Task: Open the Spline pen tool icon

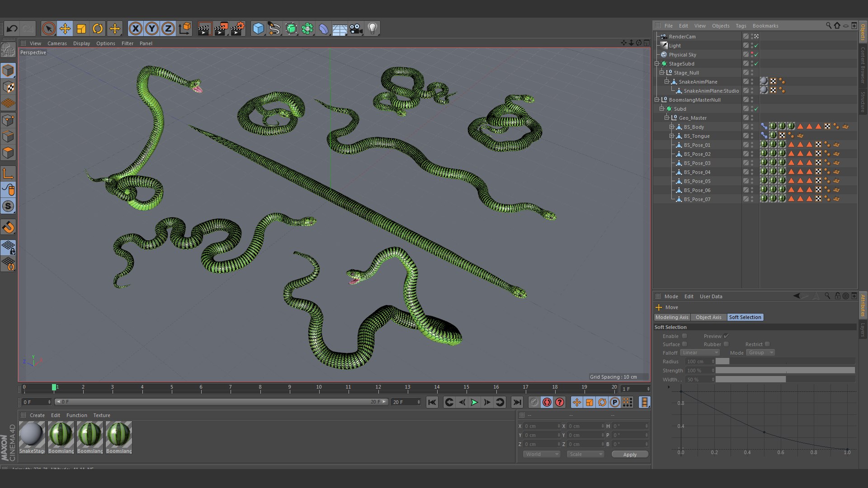Action: coord(274,29)
